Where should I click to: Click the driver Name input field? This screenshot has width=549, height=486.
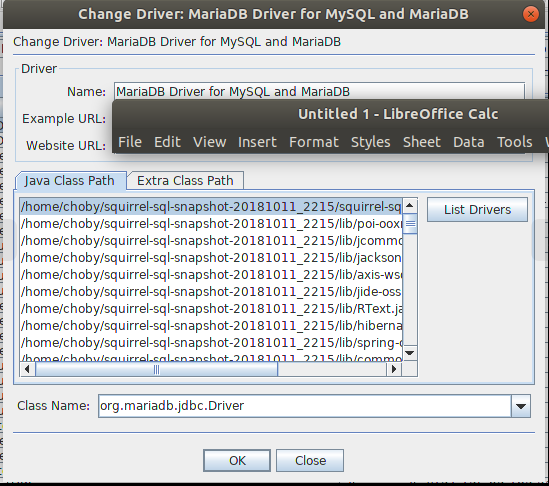coord(319,91)
